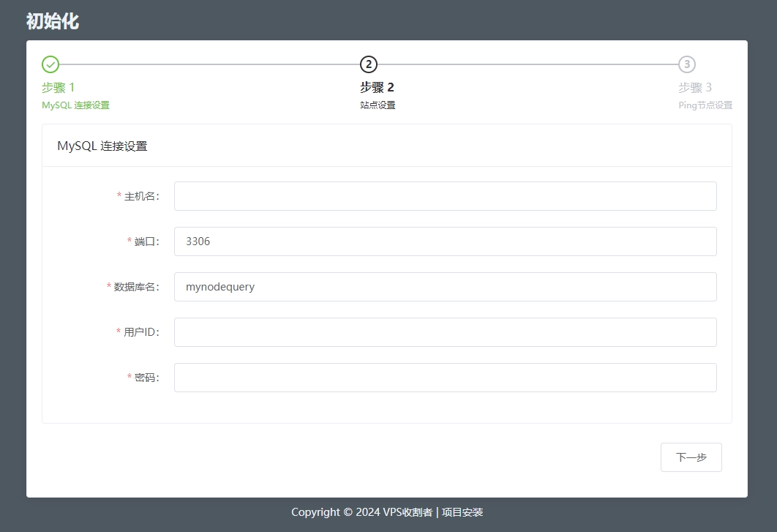Click the "站点设置" step description
This screenshot has width=777, height=532.
(378, 105)
